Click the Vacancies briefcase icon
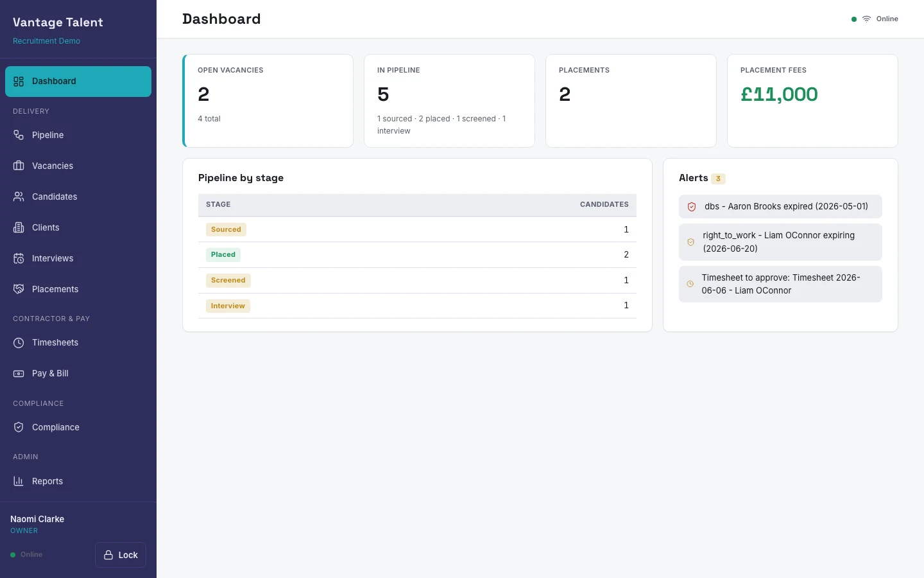 click(x=19, y=166)
